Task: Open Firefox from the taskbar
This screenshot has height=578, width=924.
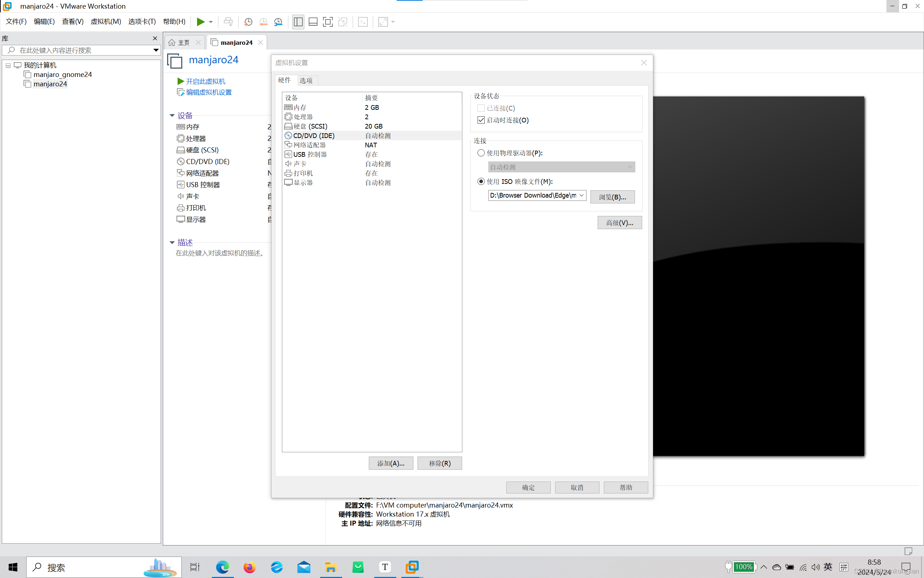Action: click(x=250, y=567)
